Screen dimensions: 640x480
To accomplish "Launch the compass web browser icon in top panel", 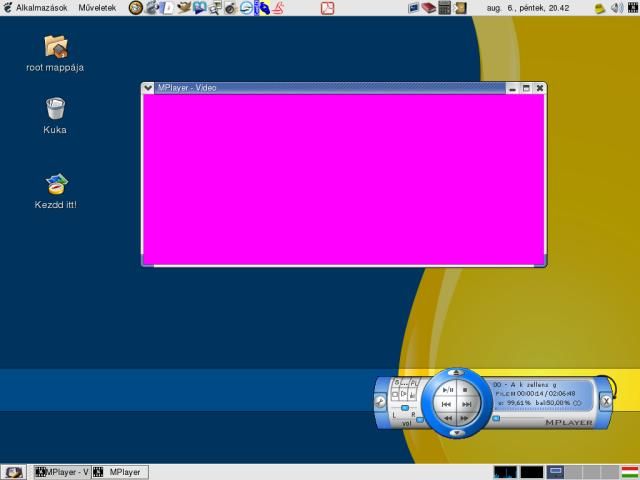I will pos(136,8).
